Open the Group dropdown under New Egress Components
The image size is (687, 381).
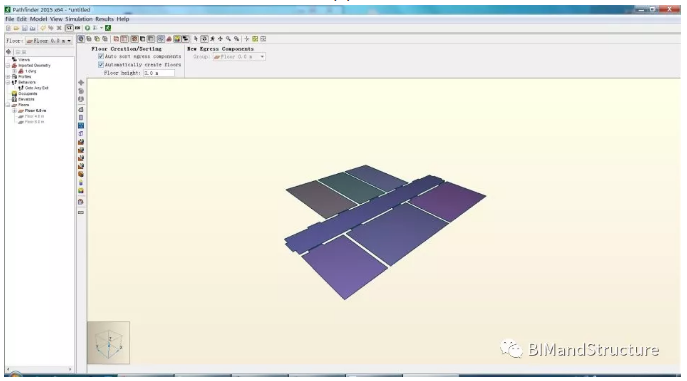239,57
